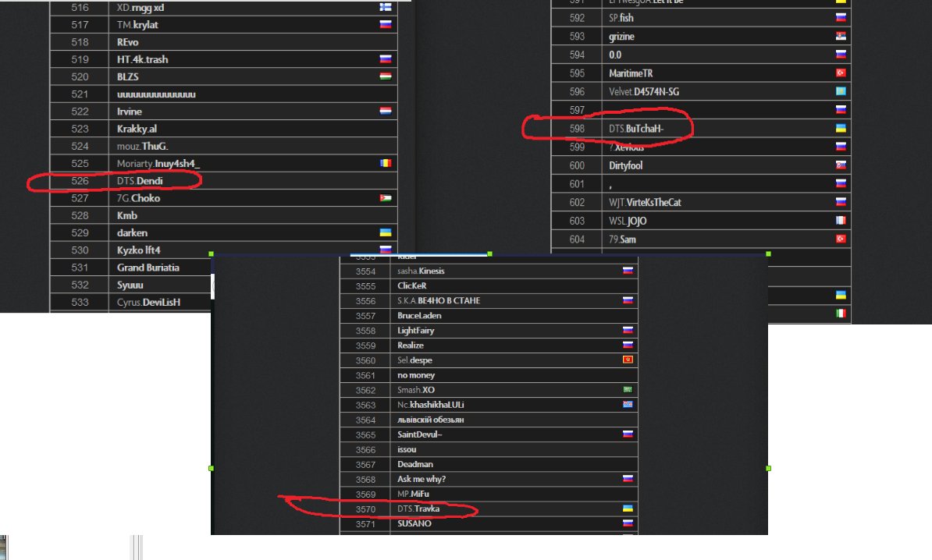This screenshot has height=560, width=932.
Task: Click the green flag beside Smash.XO
Action: pos(628,389)
